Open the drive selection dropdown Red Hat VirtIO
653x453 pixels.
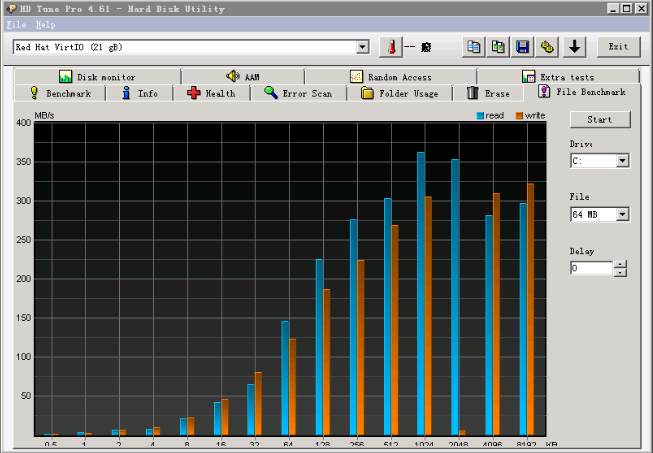(x=363, y=47)
